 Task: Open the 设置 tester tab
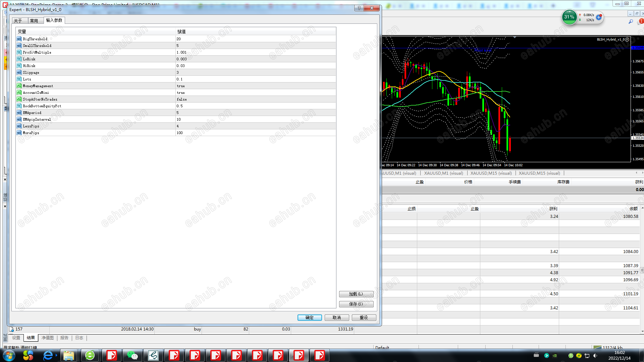[16, 338]
